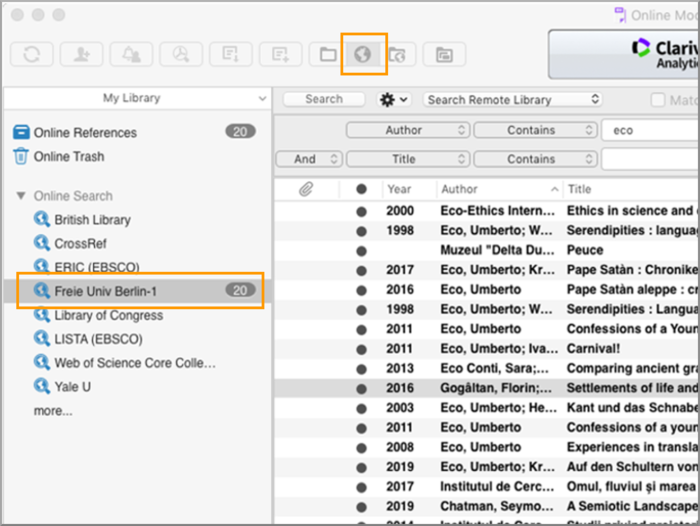Click the CrossRef search icon

[42, 243]
